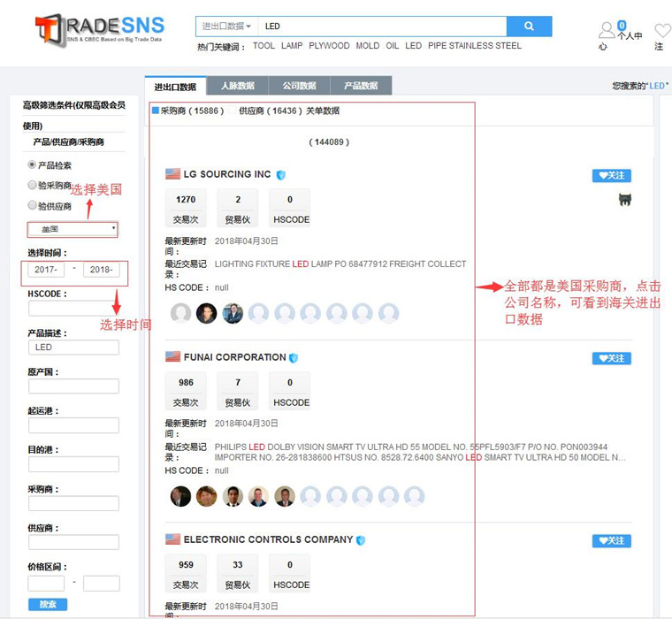Click the minimum 价格区间 input field
The height and width of the screenshot is (619, 672).
46,584
